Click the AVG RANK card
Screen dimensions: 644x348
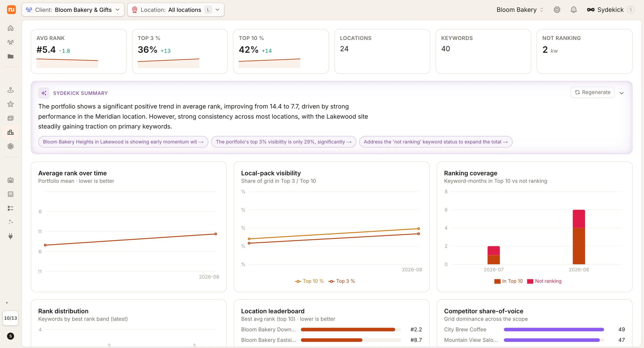pos(78,51)
